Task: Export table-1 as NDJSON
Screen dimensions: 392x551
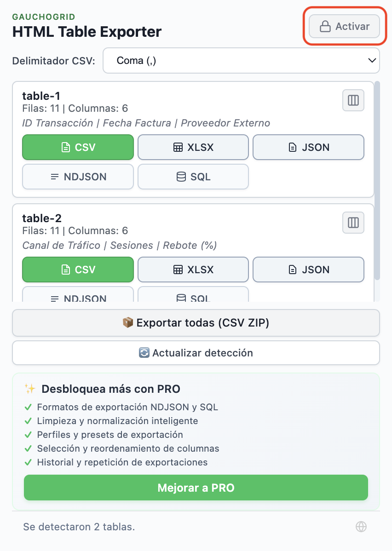Action: point(78,177)
